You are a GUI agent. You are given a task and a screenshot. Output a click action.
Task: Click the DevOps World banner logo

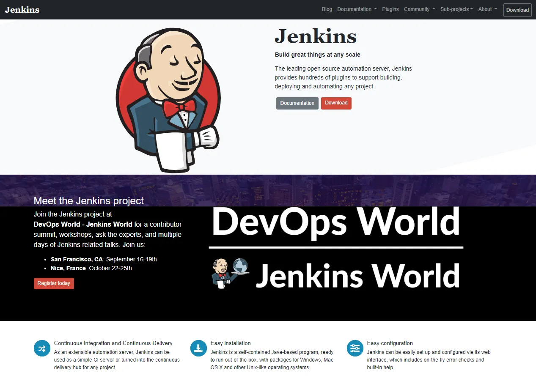335,221
